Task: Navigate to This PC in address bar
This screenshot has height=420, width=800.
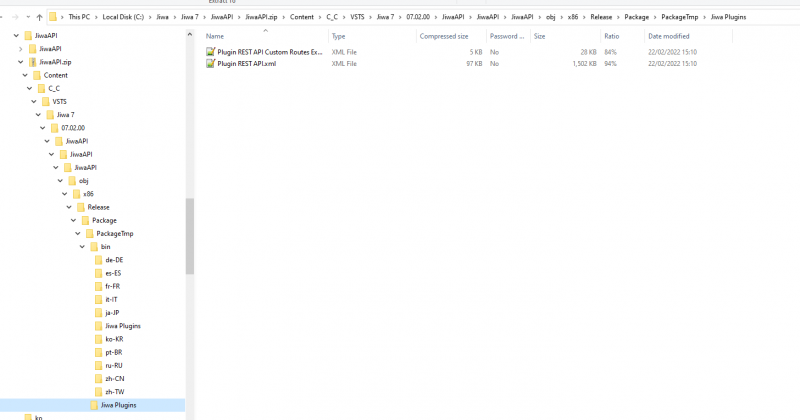Action: pyautogui.click(x=79, y=17)
